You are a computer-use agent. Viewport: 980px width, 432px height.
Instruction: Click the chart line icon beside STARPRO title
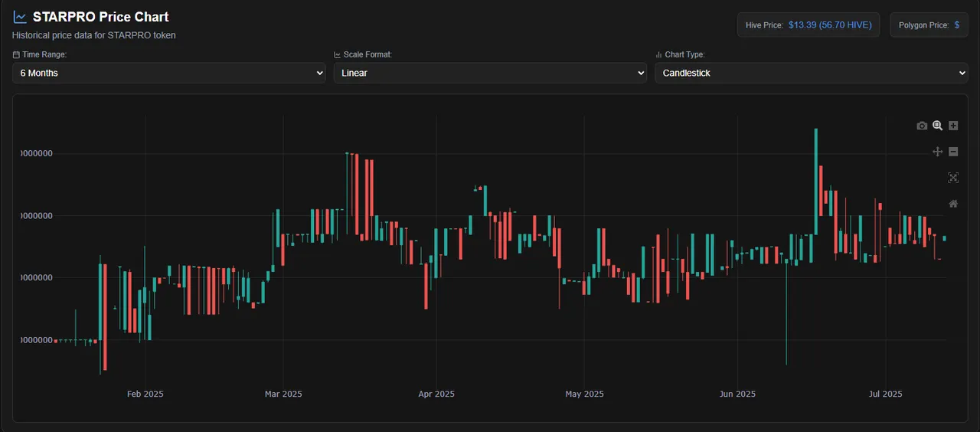coord(20,17)
